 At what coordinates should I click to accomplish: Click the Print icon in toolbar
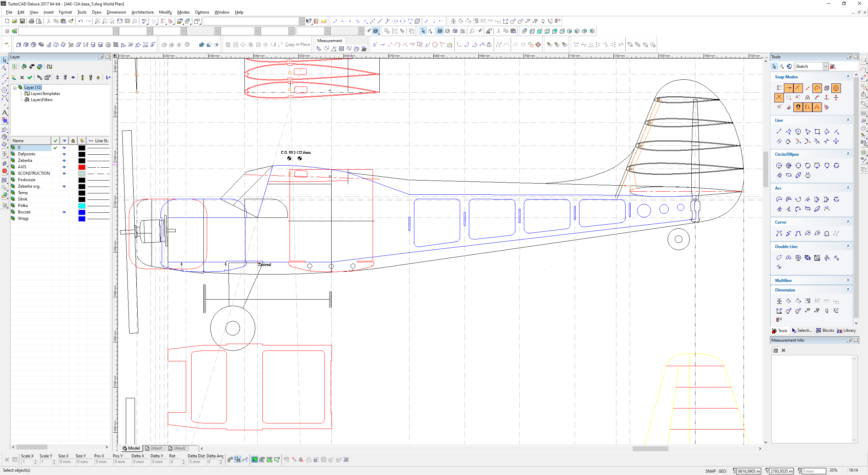[x=32, y=21]
